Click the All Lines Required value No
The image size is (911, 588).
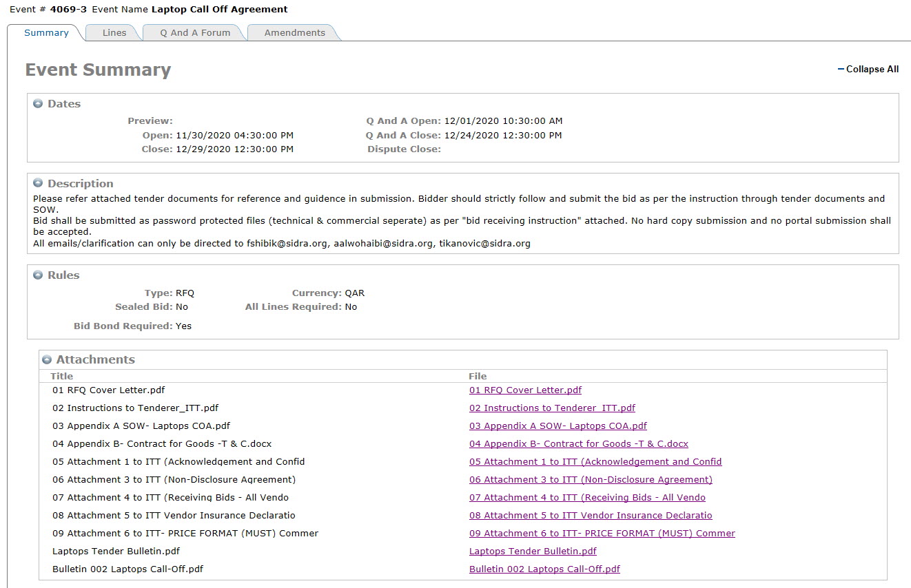pos(351,306)
